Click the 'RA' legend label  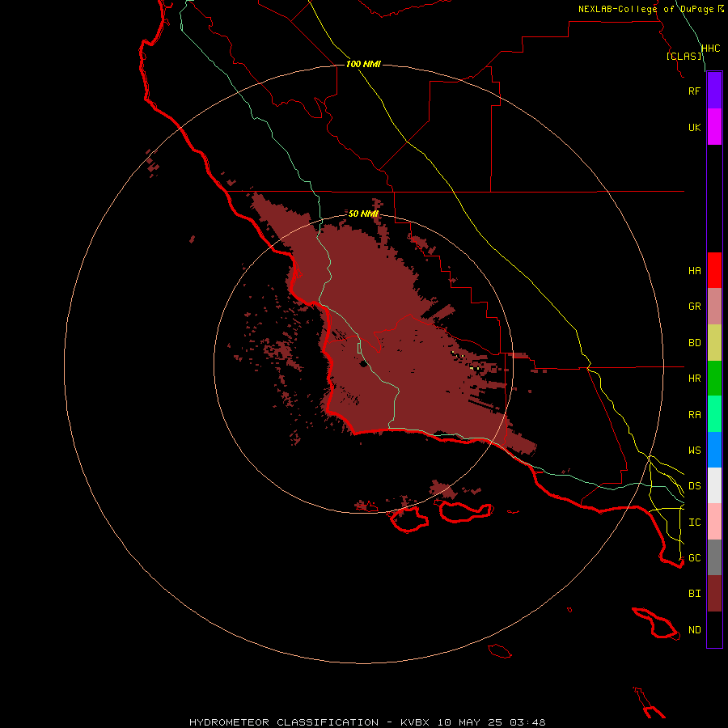pyautogui.click(x=694, y=415)
